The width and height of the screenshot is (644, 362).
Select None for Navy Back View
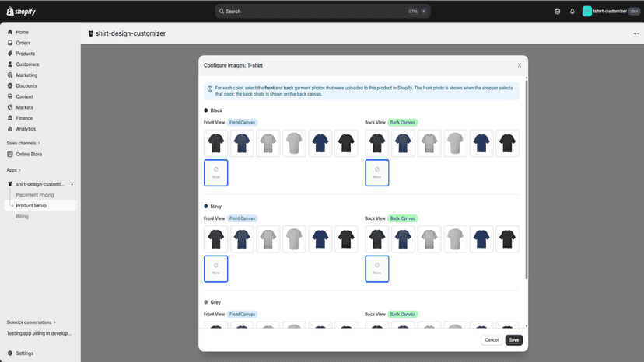tap(377, 269)
